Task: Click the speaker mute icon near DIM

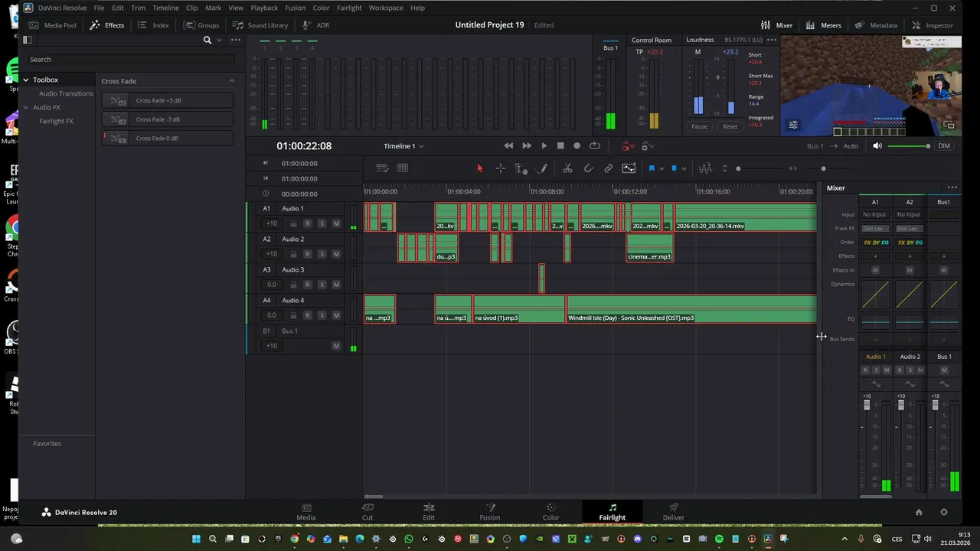Action: point(877,146)
